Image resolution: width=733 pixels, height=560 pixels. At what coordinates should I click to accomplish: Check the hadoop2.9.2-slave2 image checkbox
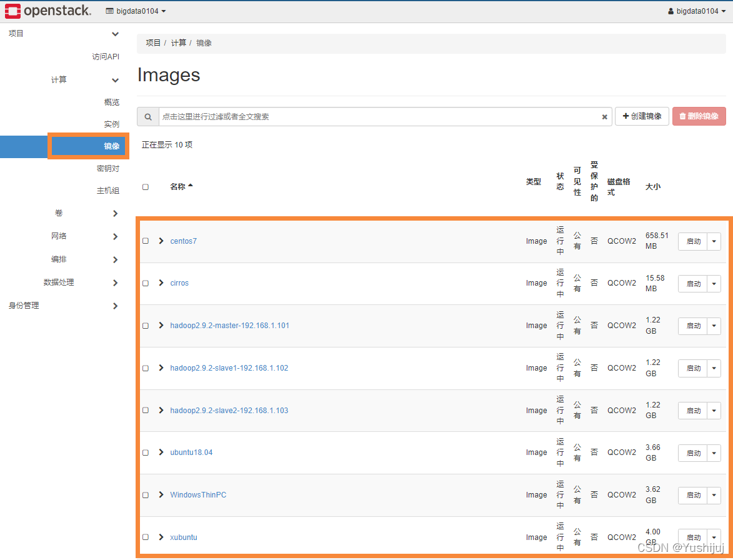146,410
